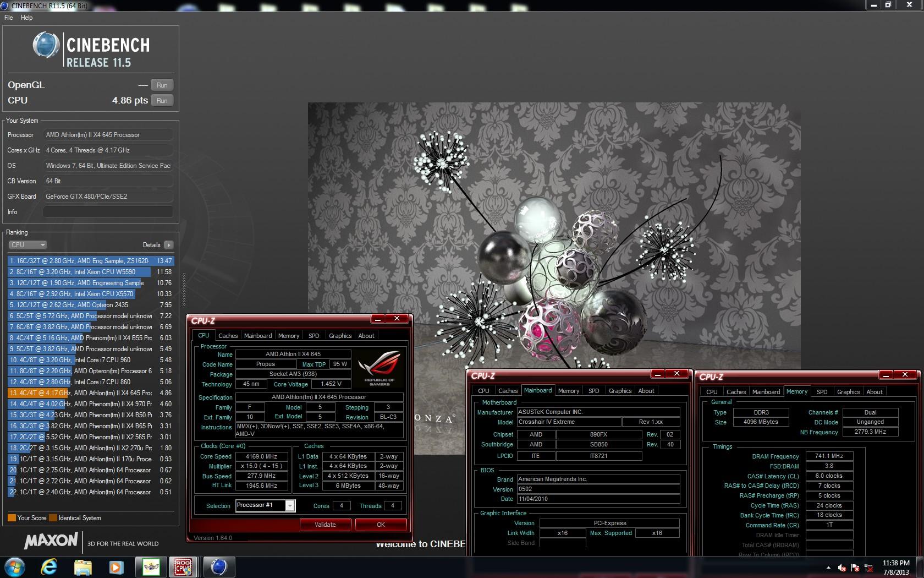
Task: Click the Crosshair IV Extreme model field
Action: pos(569,422)
